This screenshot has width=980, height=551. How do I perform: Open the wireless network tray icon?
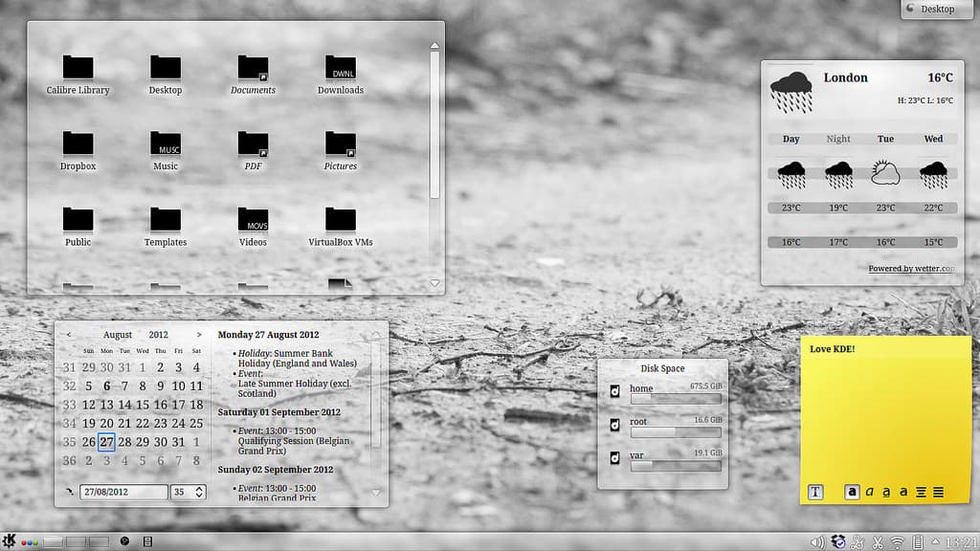[897, 542]
